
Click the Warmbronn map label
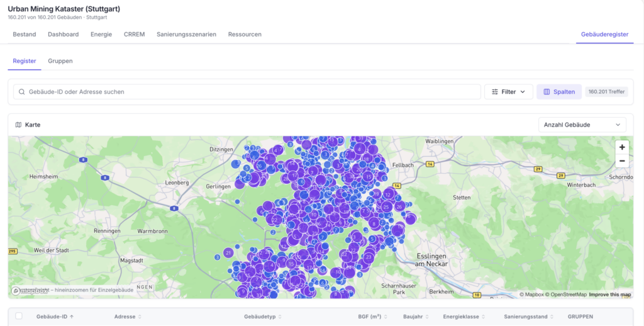click(x=152, y=231)
